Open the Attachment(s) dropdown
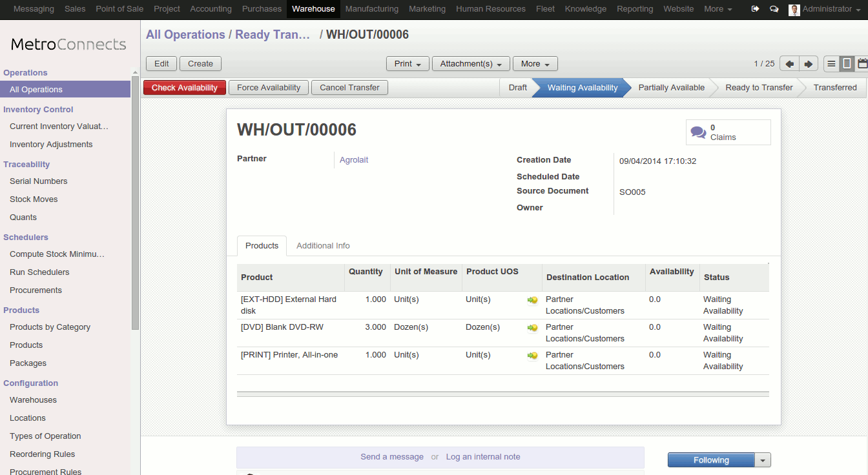 [471, 64]
